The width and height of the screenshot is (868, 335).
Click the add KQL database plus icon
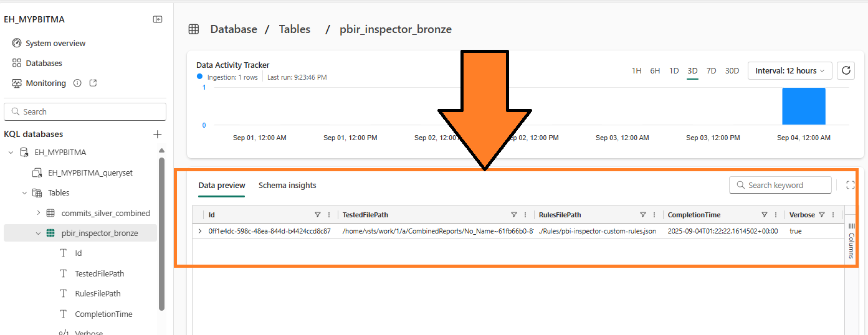pos(158,134)
